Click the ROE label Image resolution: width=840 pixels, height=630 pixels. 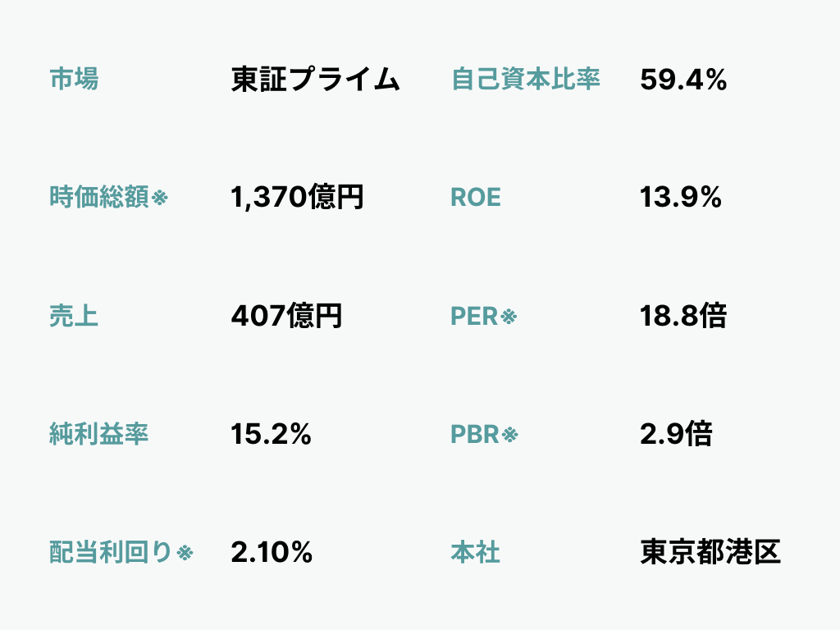coord(476,198)
